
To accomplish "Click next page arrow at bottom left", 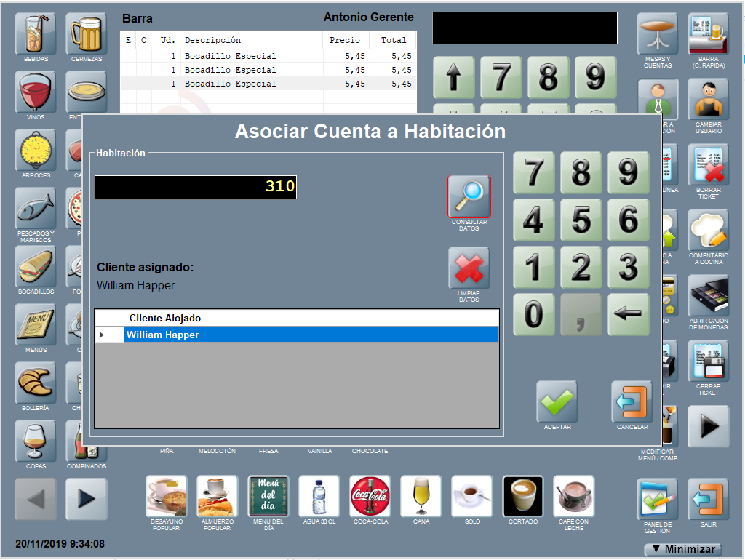I will pyautogui.click(x=87, y=499).
